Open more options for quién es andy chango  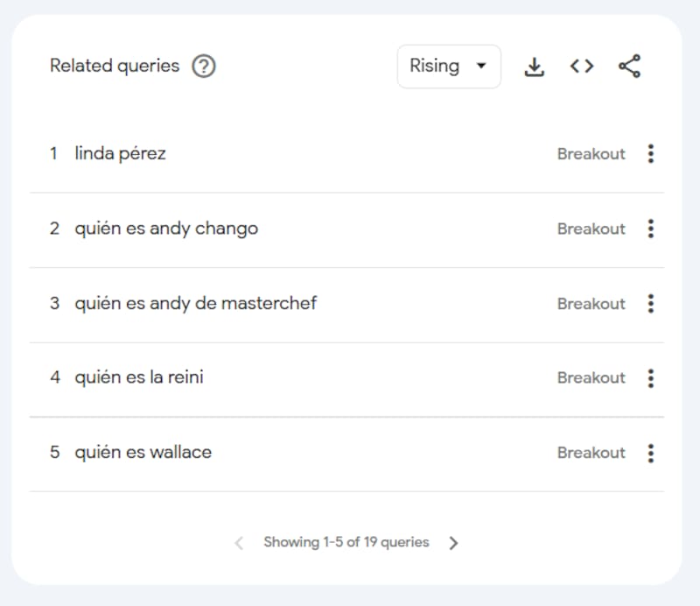650,229
